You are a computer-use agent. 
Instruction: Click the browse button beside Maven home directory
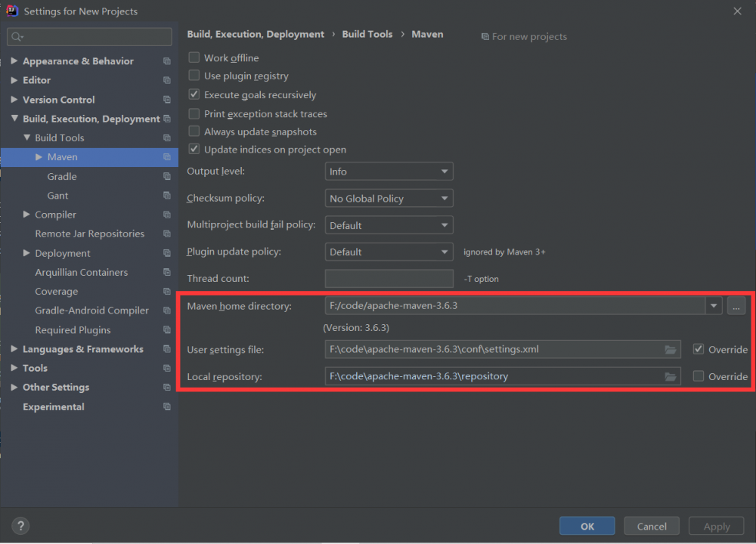736,306
